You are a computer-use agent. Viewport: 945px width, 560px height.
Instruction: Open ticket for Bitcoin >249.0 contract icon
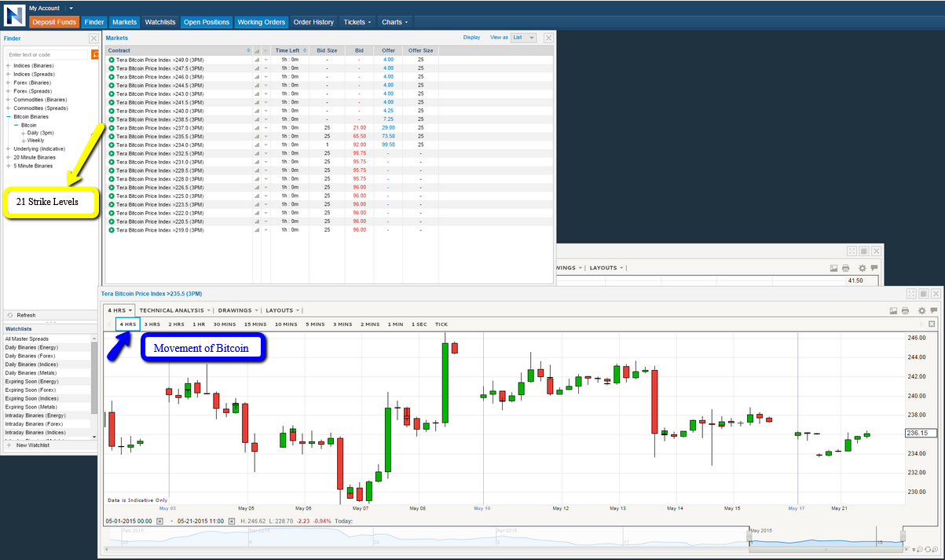(112, 60)
